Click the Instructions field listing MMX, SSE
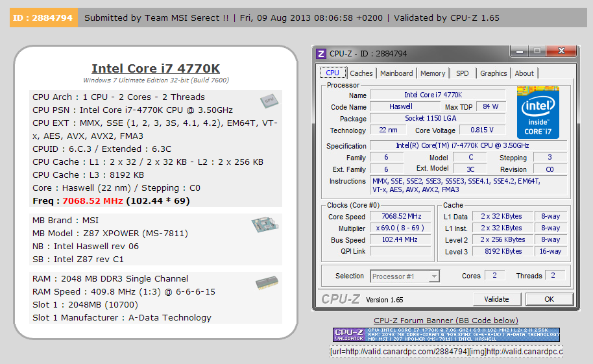The image size is (593, 364). (468, 186)
